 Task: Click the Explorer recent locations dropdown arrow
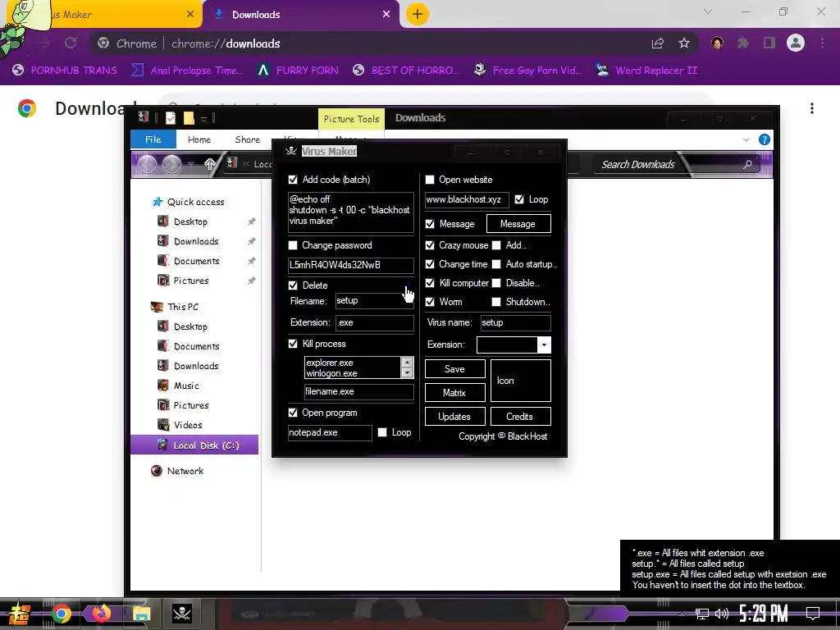[190, 164]
